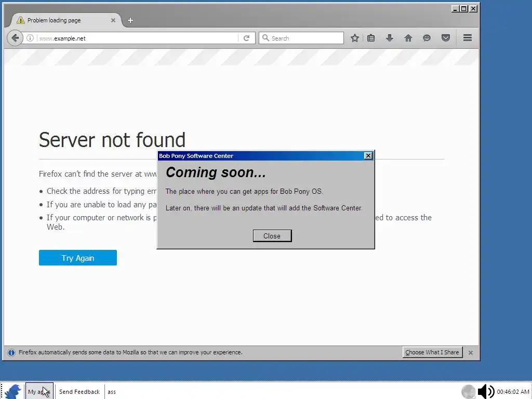The height and width of the screenshot is (399, 532).
Task: Click the magnifier icon in search box
Action: click(x=265, y=38)
